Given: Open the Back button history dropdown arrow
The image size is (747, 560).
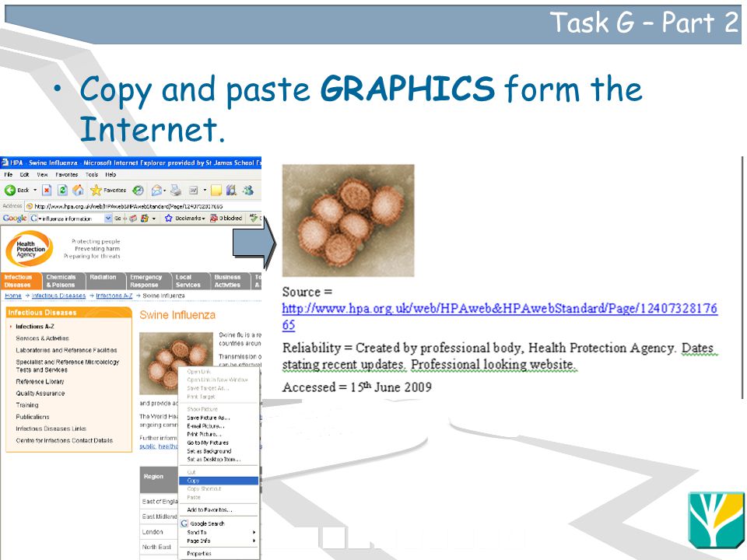Looking at the screenshot, I should (35, 191).
